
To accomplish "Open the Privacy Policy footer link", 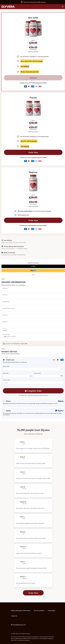I will pos(51,610).
